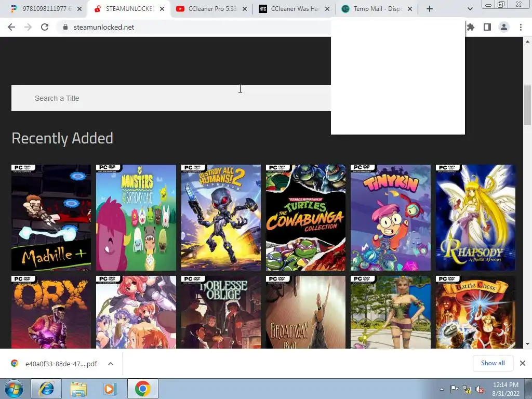Image resolution: width=532 pixels, height=399 pixels.
Task: Open the Action Center flag icon
Action: [454, 389]
